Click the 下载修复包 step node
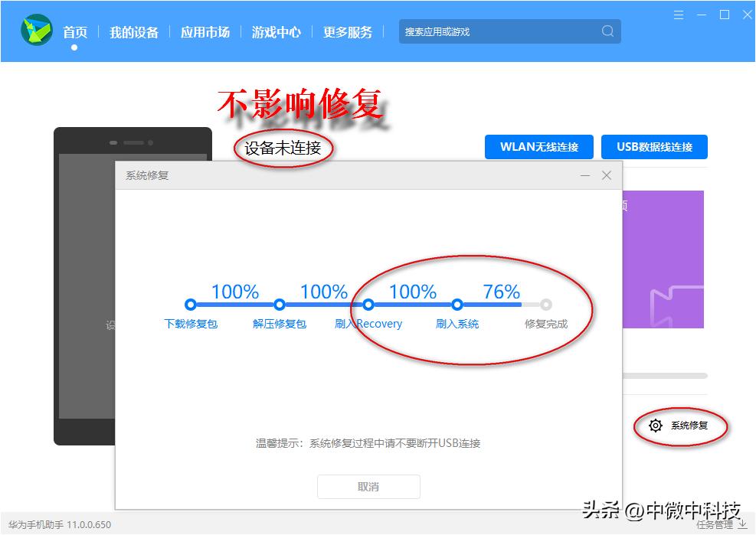The image size is (756, 535). pos(191,305)
